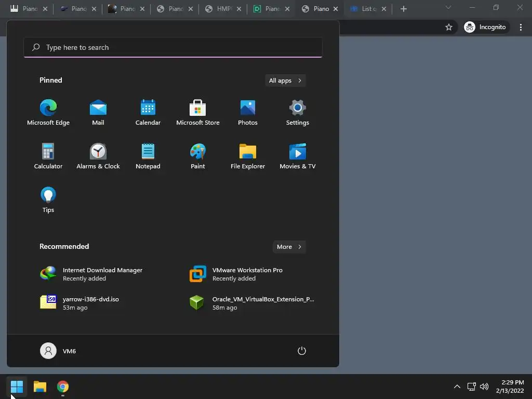
Task: Open Notepad
Action: click(x=148, y=156)
